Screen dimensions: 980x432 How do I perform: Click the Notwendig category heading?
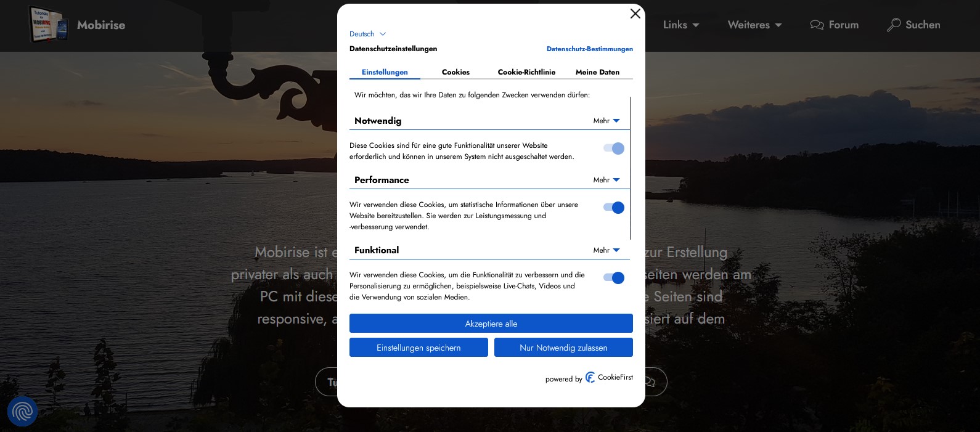(378, 121)
